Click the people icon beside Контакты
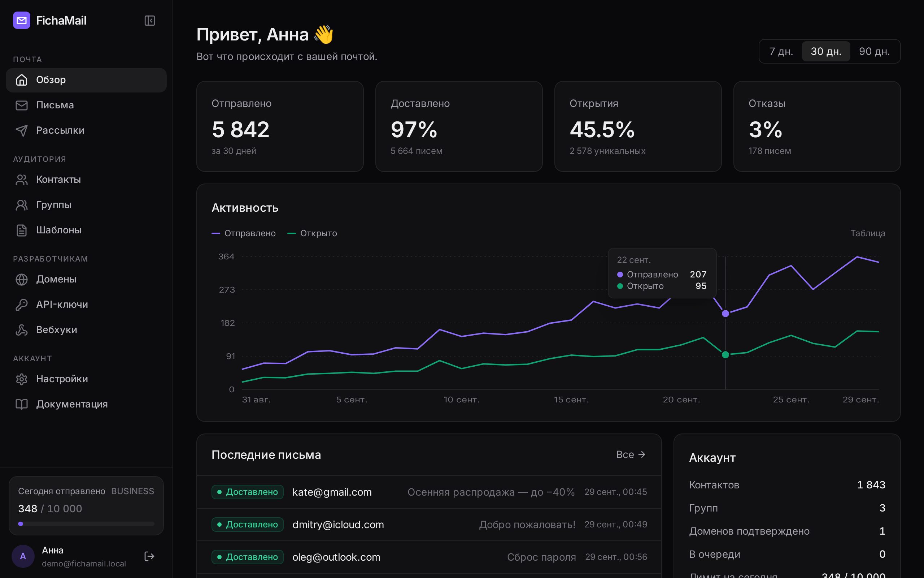This screenshot has height=578, width=924. 21,180
